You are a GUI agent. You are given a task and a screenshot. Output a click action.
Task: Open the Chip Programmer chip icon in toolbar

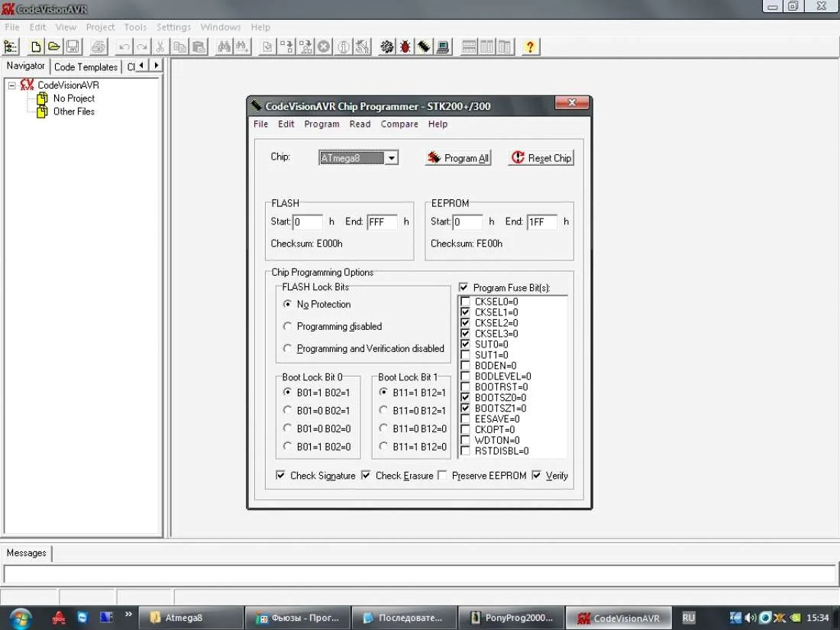click(x=424, y=47)
